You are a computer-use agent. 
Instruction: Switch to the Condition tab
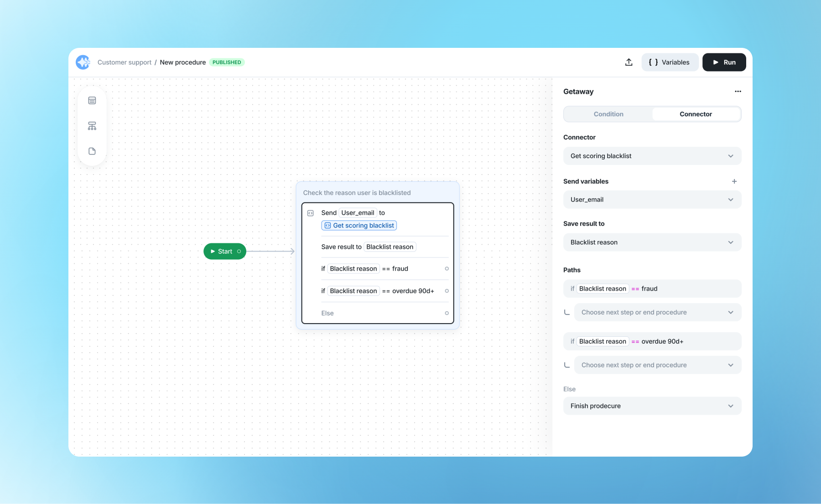click(x=608, y=114)
